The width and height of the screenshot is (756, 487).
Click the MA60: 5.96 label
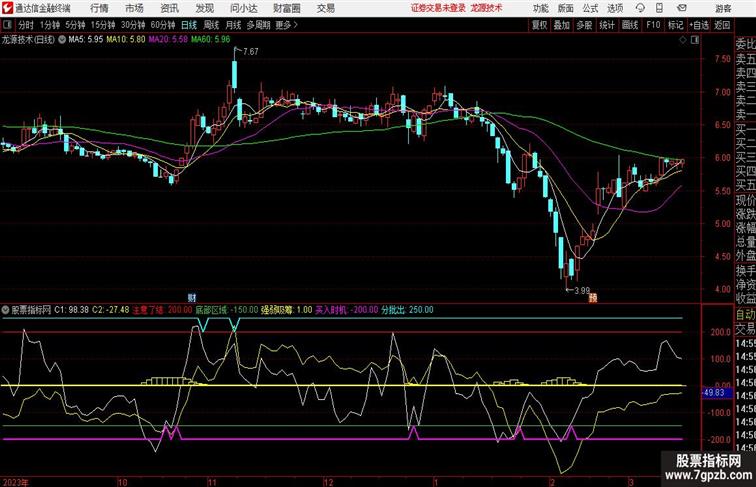point(211,40)
